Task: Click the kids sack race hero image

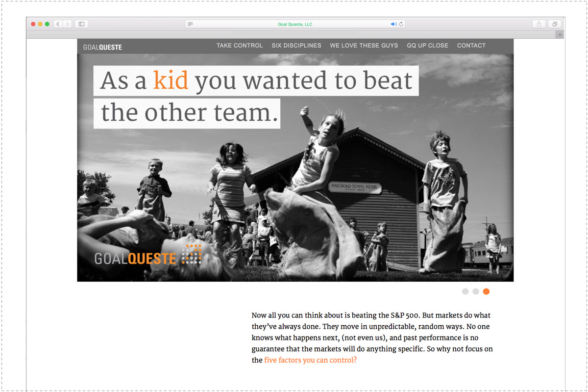Action: 295,167
